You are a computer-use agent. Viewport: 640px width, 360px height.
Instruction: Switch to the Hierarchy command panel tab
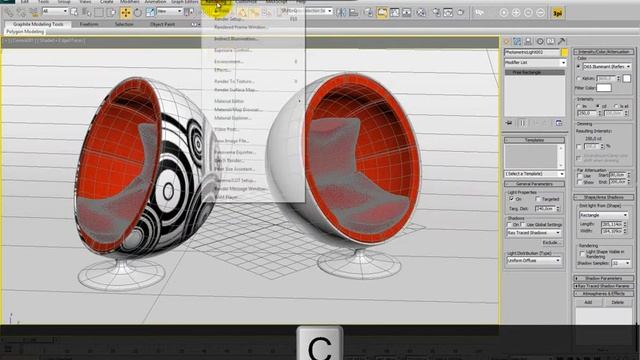point(528,41)
